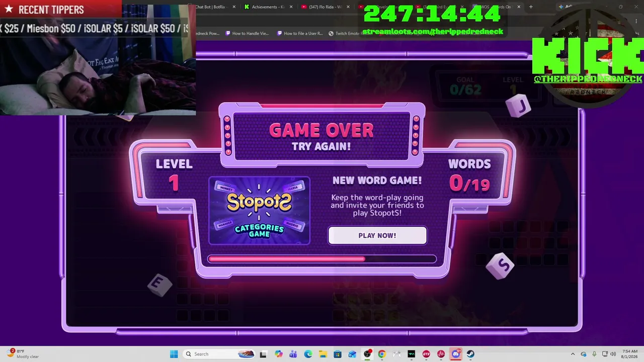
Task: Open a new browser tab
Action: (531, 7)
